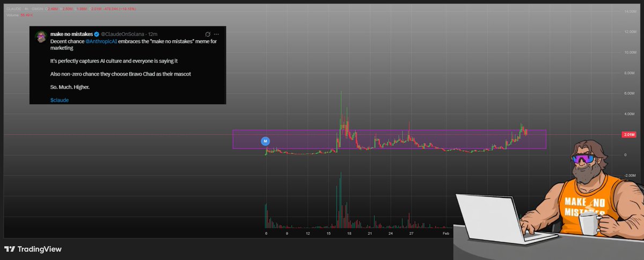This screenshot has height=260, width=644.
Task: Open the @ClaudeOnSolana handle
Action: pos(121,34)
